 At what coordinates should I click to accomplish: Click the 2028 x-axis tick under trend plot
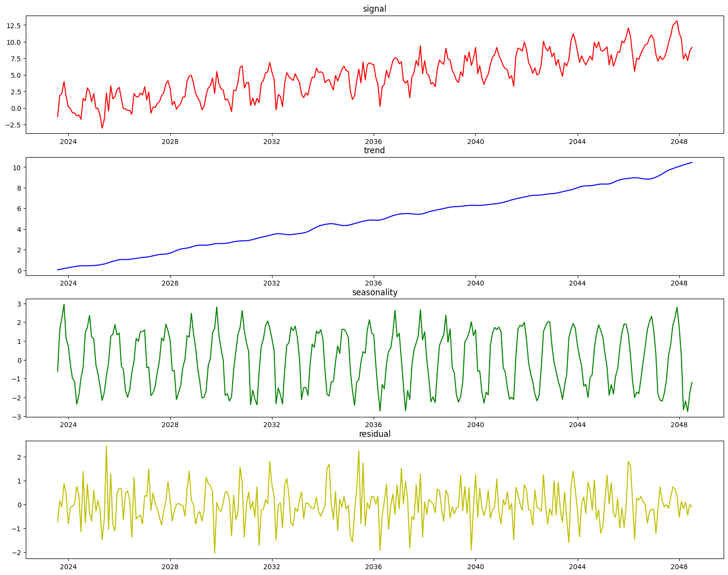[170, 283]
